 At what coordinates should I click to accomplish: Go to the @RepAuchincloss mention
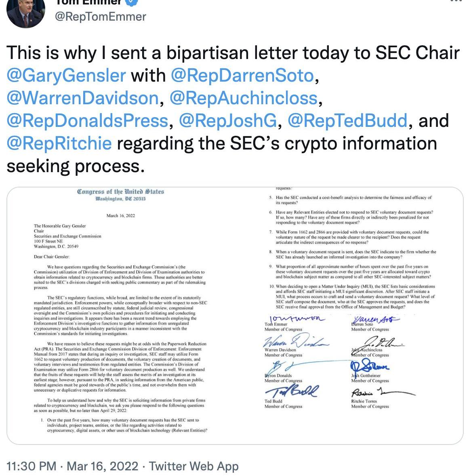[x=244, y=98]
